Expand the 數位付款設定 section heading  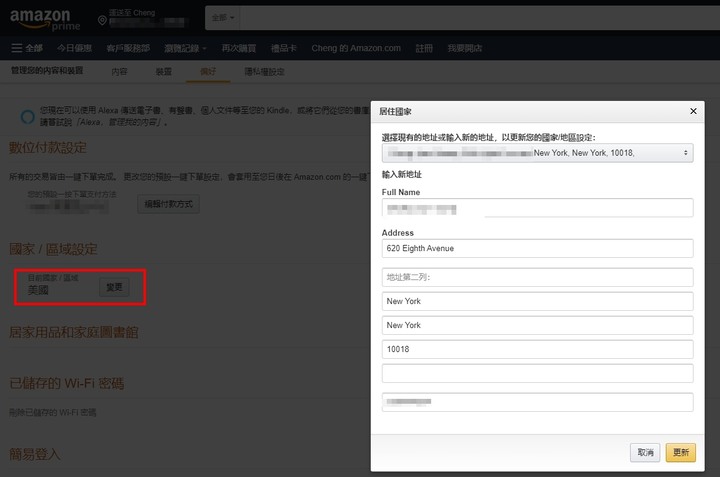(48, 147)
